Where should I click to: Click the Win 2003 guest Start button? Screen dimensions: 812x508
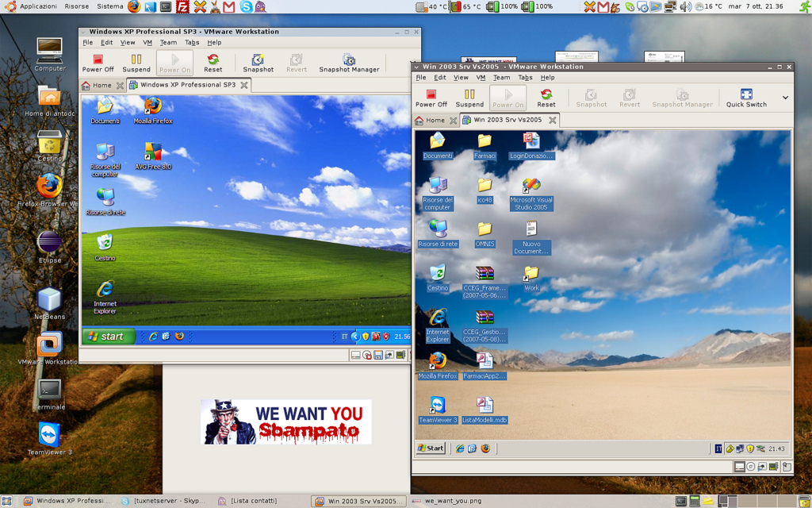point(431,448)
